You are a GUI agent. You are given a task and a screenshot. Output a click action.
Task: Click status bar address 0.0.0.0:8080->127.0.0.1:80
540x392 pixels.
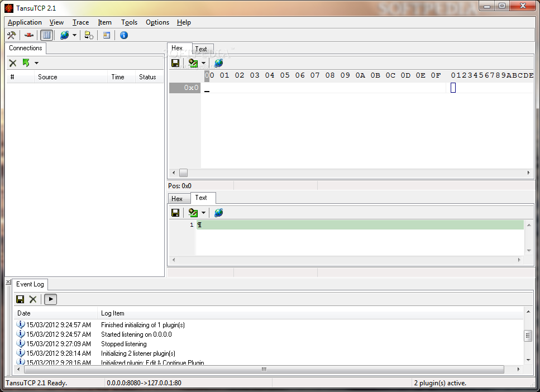coord(144,383)
